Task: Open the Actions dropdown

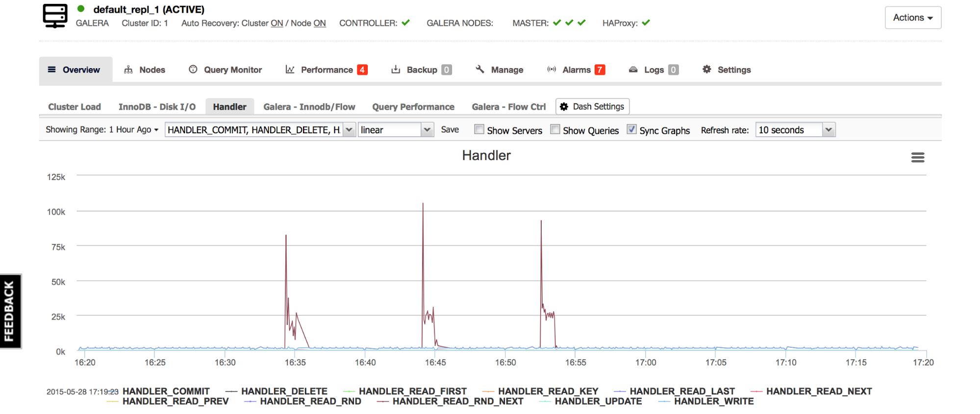Action: [912, 18]
